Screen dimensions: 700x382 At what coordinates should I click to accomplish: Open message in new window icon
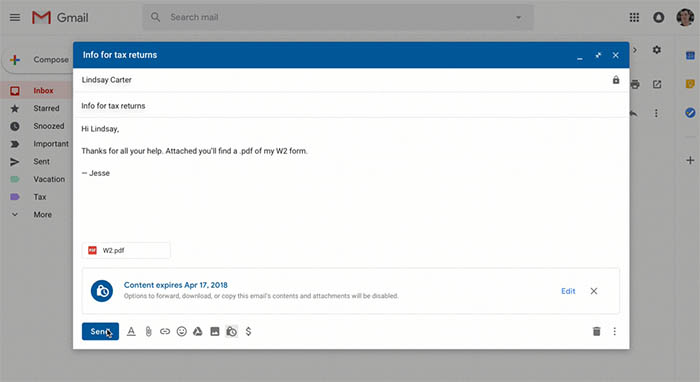(657, 84)
